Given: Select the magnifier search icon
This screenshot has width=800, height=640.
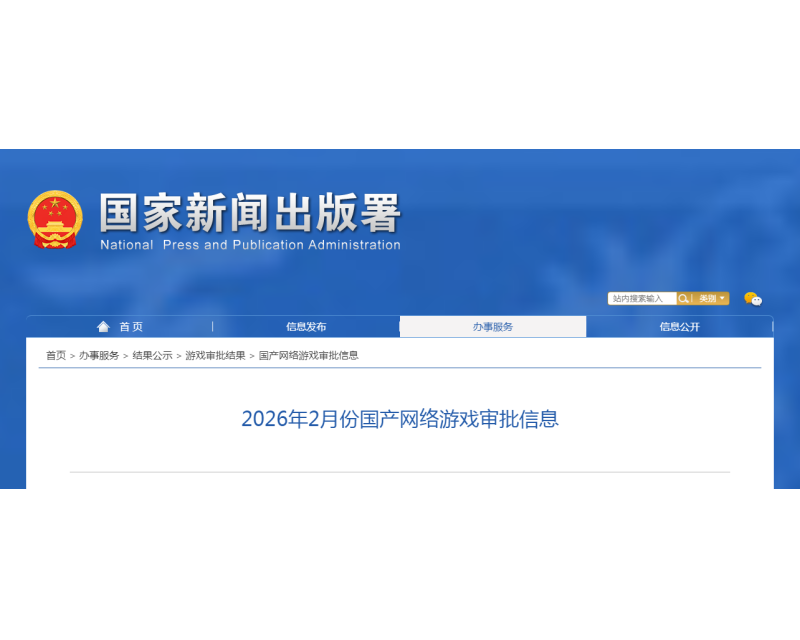Looking at the screenshot, I should point(684,299).
